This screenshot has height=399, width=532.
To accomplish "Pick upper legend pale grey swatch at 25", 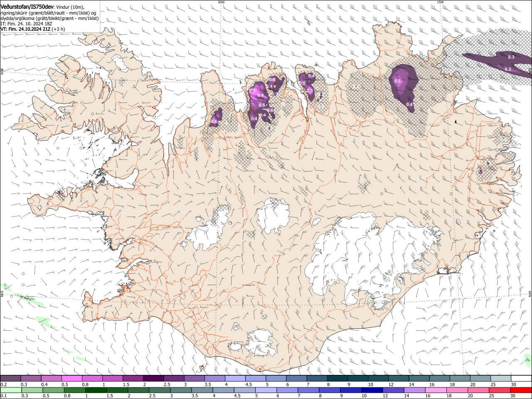I will [x=501, y=379].
